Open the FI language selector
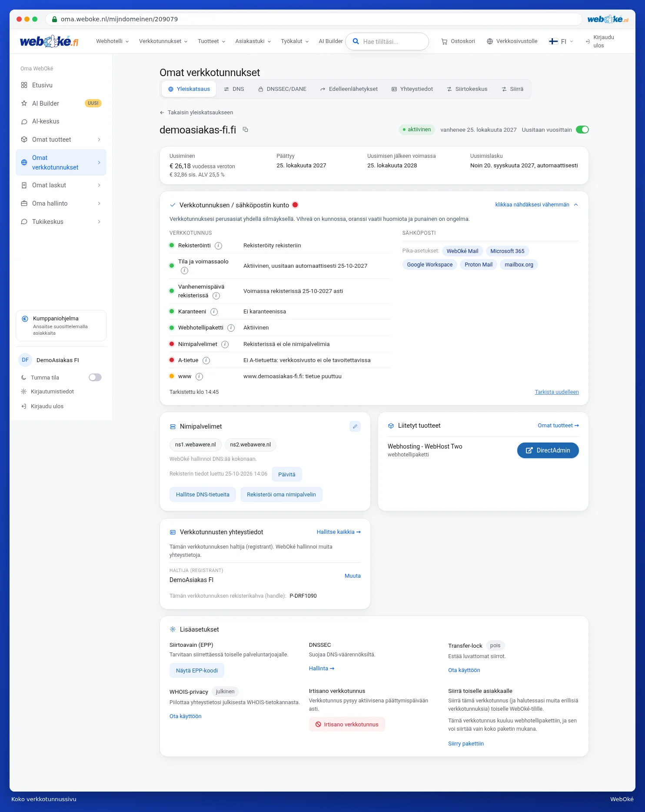Screen dimensions: 645x812 pyautogui.click(x=561, y=41)
